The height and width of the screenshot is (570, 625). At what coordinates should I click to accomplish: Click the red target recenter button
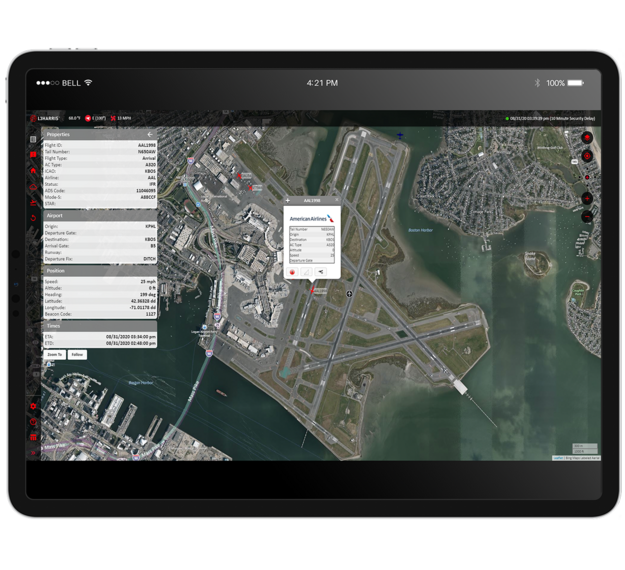587,156
